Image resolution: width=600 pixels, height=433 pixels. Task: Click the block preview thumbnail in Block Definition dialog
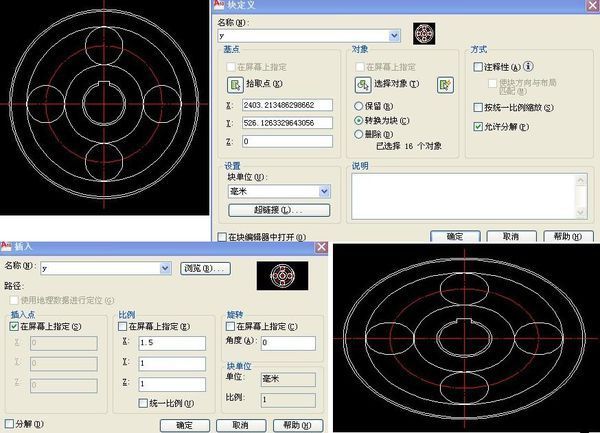click(424, 34)
